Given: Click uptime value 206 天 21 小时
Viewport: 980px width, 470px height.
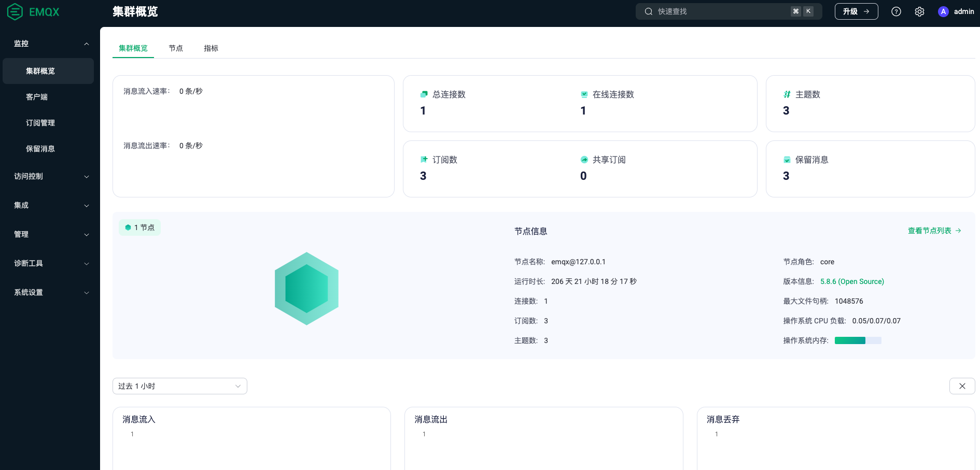Looking at the screenshot, I should (x=594, y=281).
